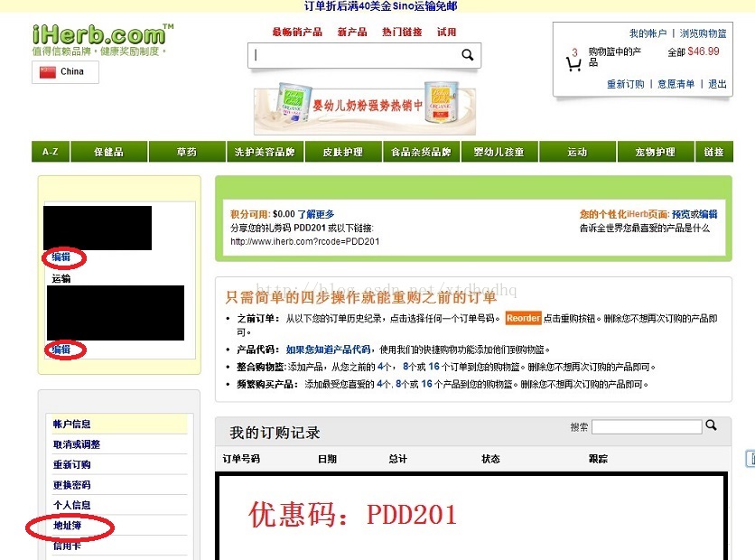Viewport: 755px width, 560px height.
Task: Open the A-Z navigation tab
Action: point(51,152)
